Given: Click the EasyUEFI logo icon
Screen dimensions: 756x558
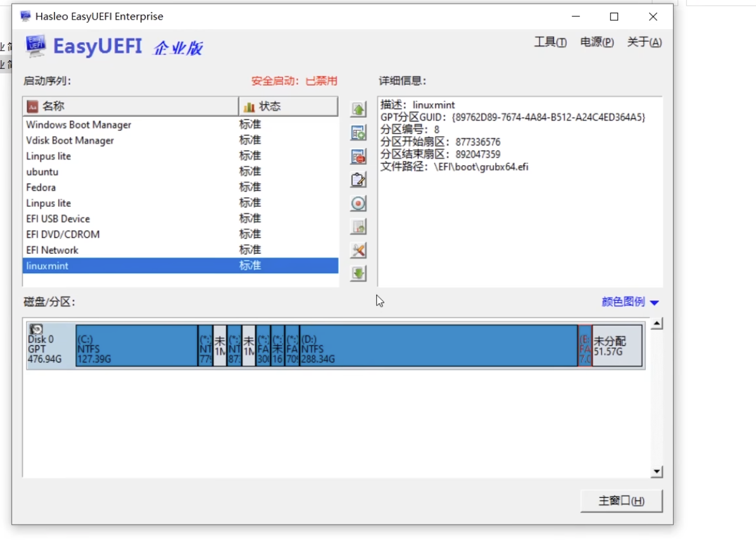Looking at the screenshot, I should [35, 46].
